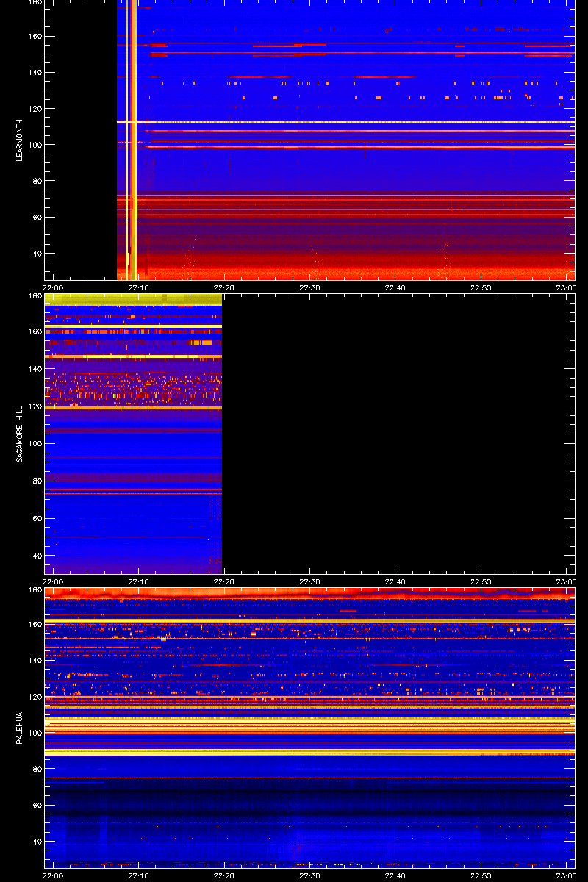Choose 160 on the Palehua frequency axis
The height and width of the screenshot is (882, 588).
click(x=35, y=625)
